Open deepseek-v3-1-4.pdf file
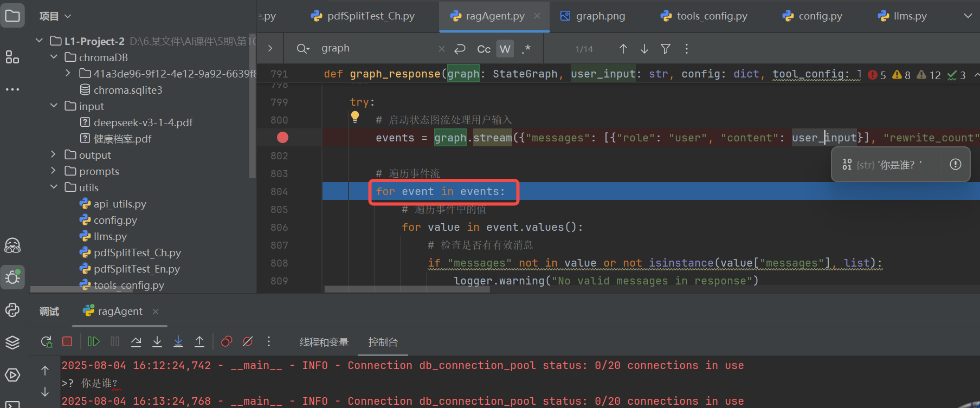This screenshot has width=980, height=408. pos(143,122)
